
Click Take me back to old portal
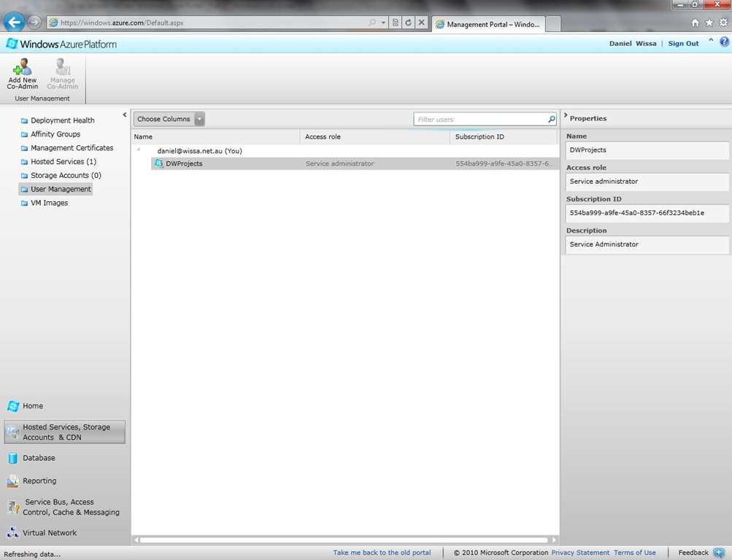tap(382, 553)
